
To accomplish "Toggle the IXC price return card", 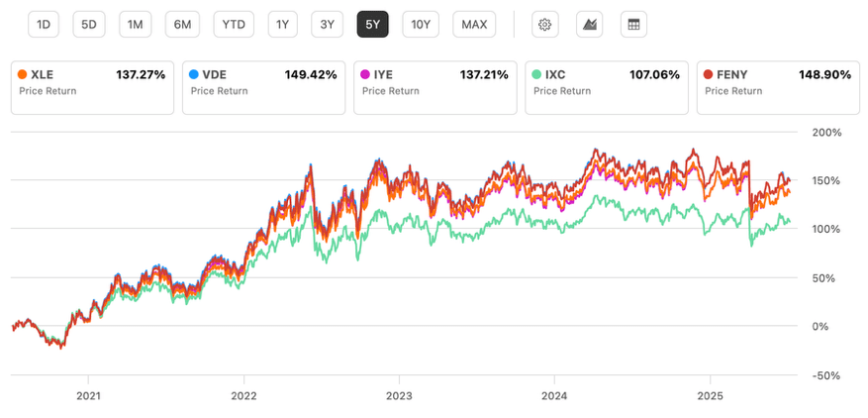I will (606, 87).
